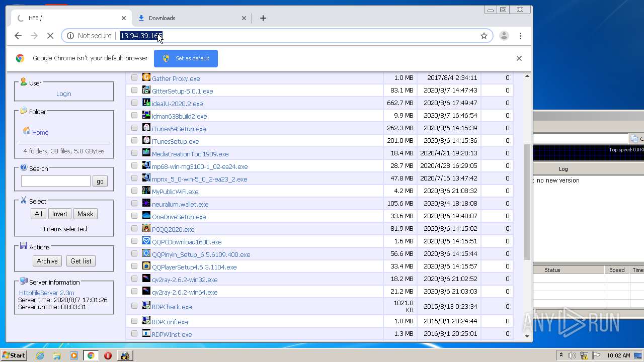Click the scrollbar down arrow
644x362 pixels.
click(527, 336)
